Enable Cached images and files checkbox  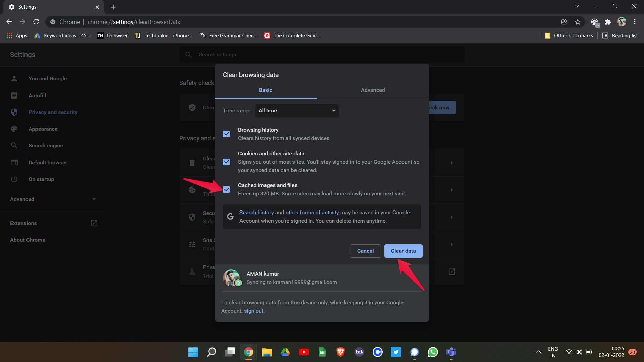[x=226, y=189]
